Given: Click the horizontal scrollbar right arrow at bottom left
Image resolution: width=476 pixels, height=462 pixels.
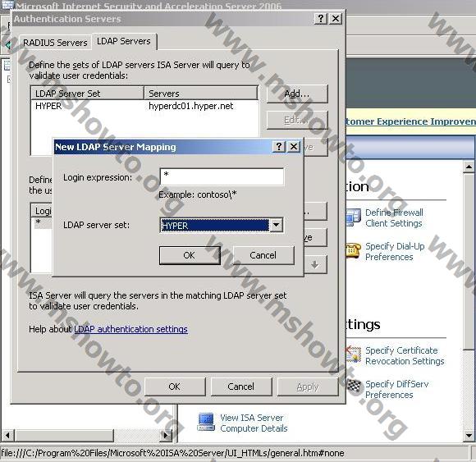Looking at the screenshot, I should [166, 436].
